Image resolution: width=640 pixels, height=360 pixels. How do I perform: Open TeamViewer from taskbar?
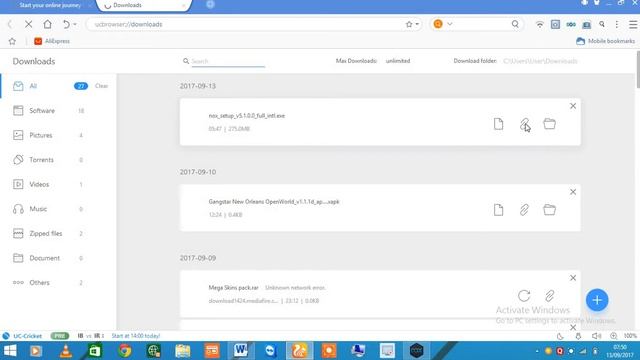pyautogui.click(x=270, y=351)
